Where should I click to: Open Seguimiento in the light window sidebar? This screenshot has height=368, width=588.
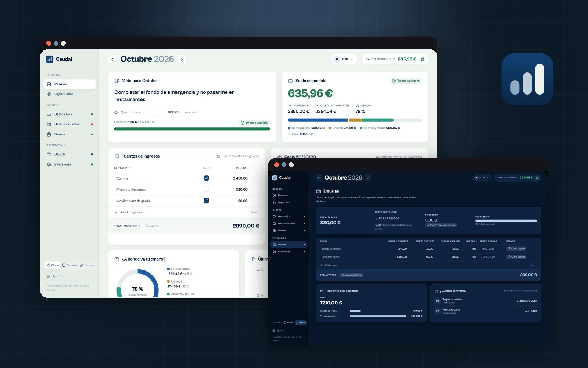(x=69, y=94)
